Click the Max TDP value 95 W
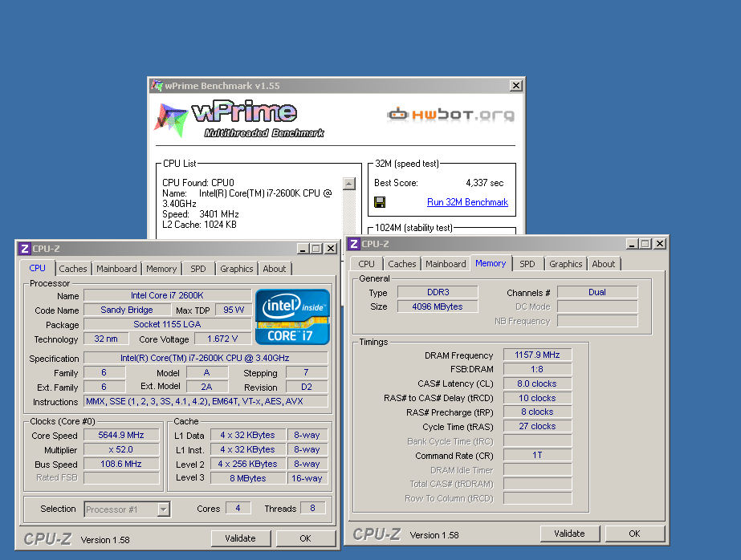741x560 pixels. point(234,310)
